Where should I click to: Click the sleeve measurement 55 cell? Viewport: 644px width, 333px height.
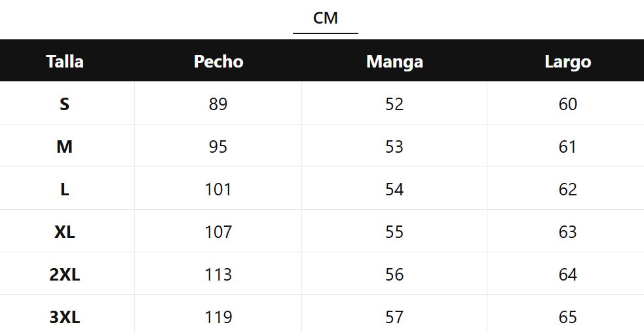[x=394, y=232]
